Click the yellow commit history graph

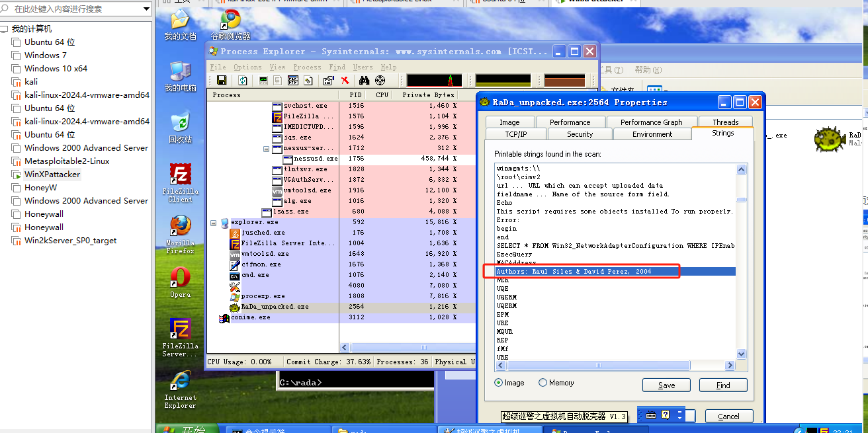(x=503, y=81)
